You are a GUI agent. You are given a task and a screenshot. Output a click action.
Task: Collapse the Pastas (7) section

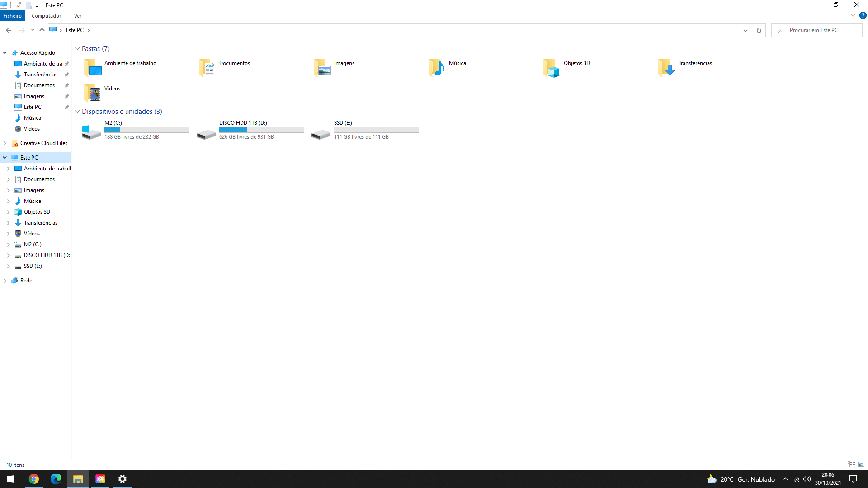point(77,48)
